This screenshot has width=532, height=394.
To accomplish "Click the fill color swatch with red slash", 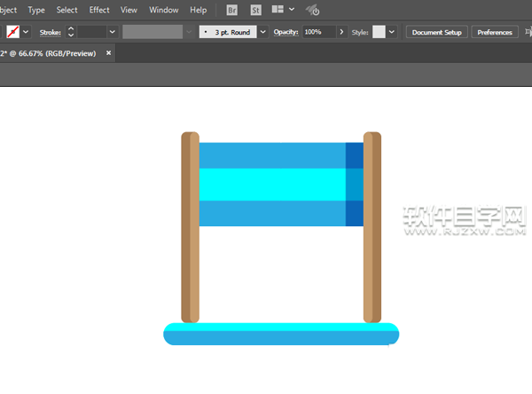I will 13,32.
